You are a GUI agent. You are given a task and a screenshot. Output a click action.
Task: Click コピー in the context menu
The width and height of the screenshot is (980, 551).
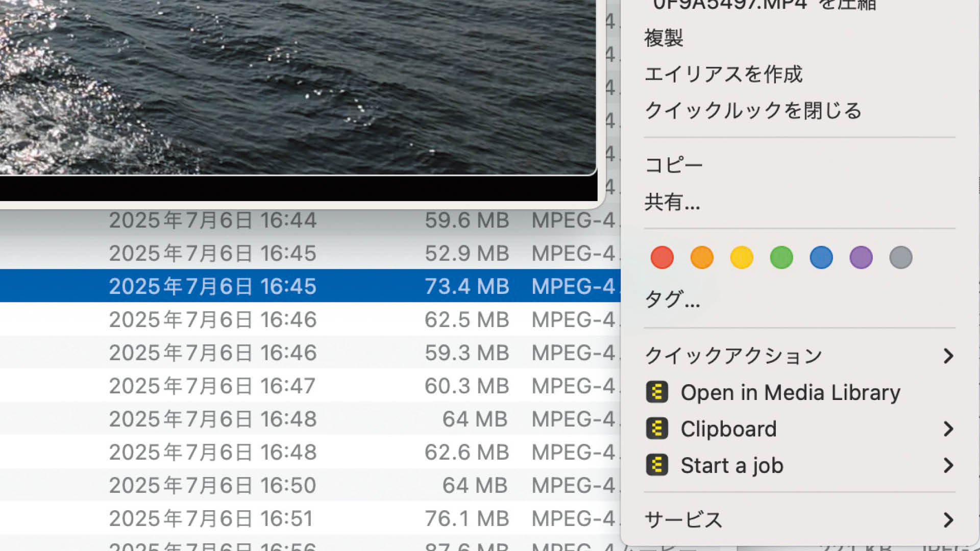(674, 165)
